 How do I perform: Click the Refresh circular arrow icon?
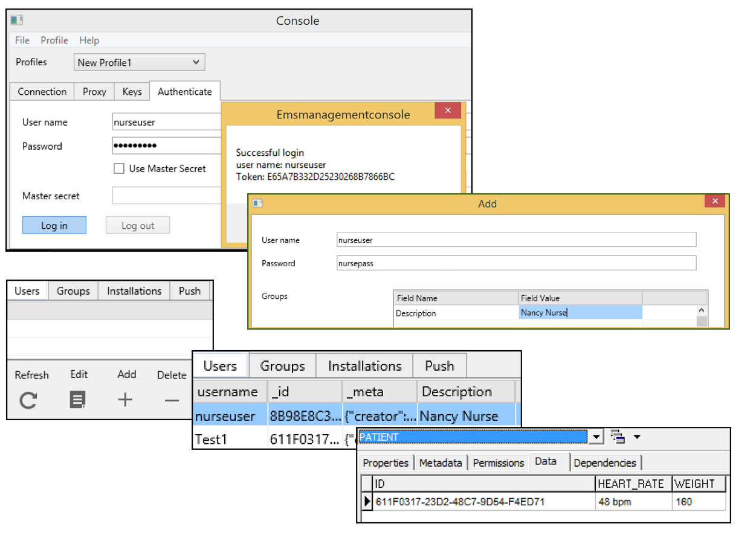click(x=28, y=400)
